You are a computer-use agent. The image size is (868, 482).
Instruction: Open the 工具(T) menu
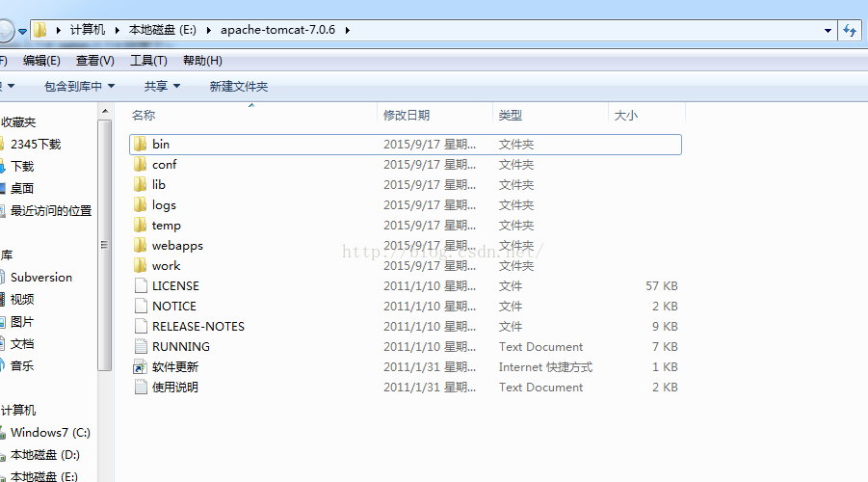pos(148,61)
